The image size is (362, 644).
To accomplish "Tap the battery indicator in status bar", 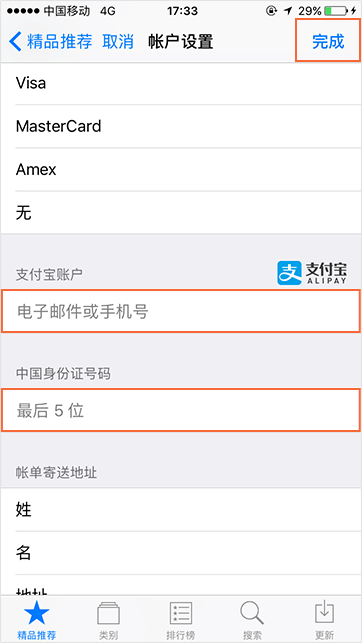I will point(337,11).
